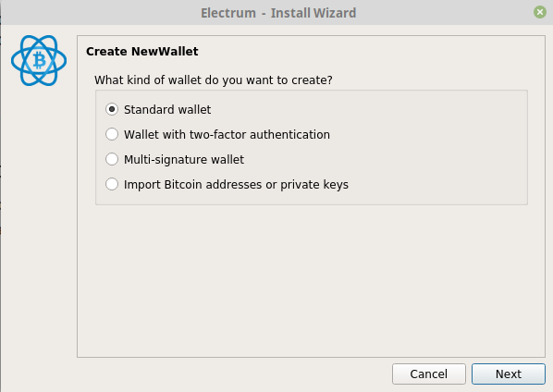553x392 pixels.
Task: Click the 'Standard wallet' label text
Action: point(167,110)
